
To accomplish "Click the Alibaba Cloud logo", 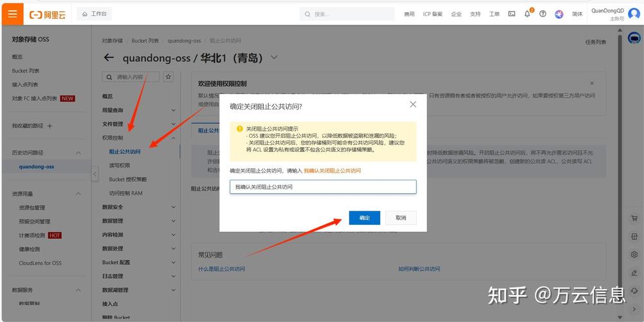I will click(48, 14).
